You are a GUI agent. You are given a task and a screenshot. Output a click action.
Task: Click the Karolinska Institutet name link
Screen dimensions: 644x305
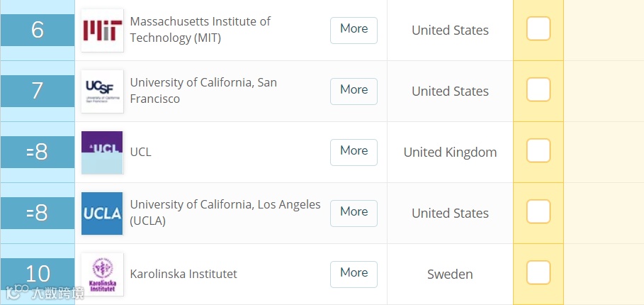(183, 274)
